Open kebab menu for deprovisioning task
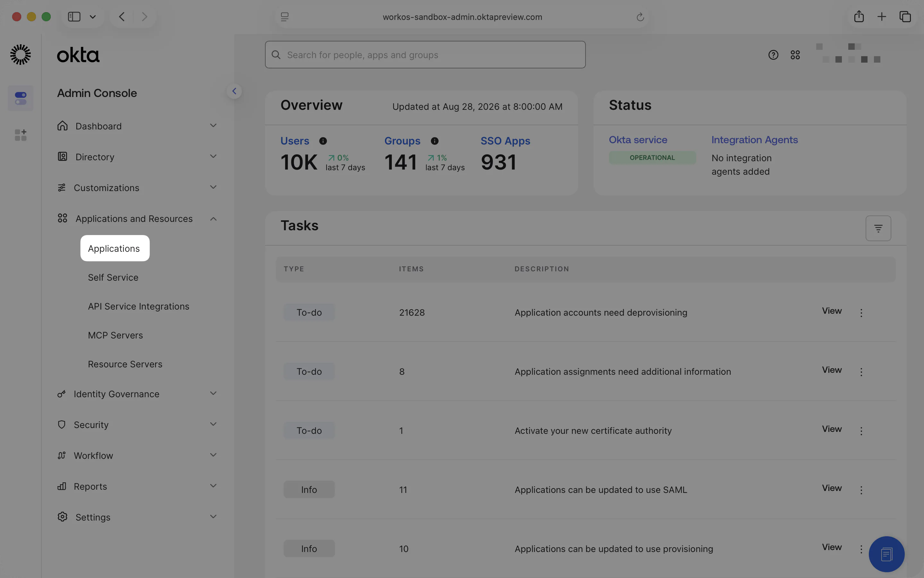Image resolution: width=924 pixels, height=578 pixels. click(x=861, y=313)
